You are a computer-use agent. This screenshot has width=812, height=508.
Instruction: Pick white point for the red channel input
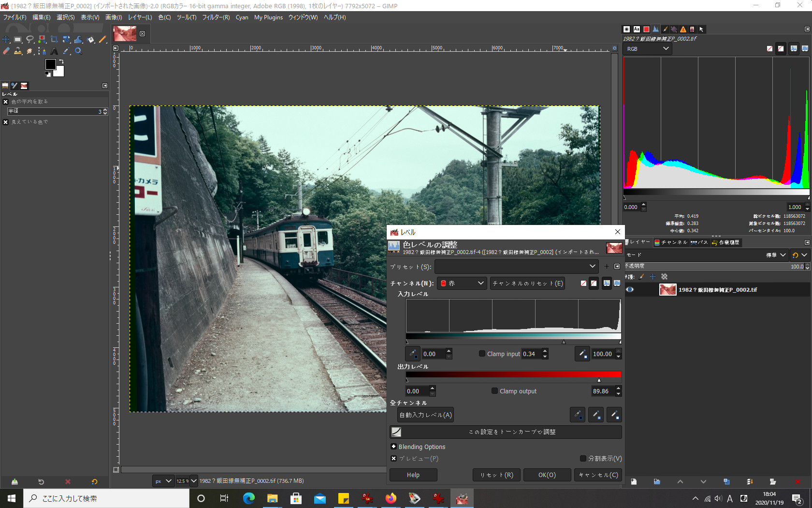[582, 354]
